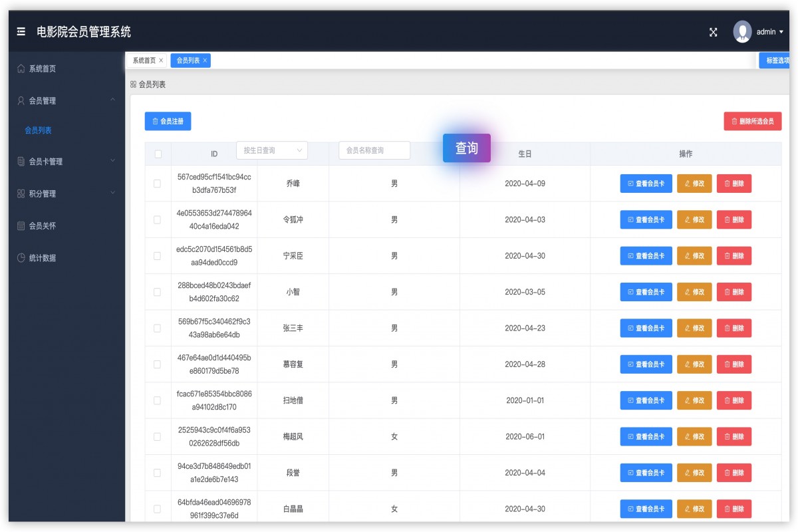Click the blue 会员注册 button

pos(168,121)
